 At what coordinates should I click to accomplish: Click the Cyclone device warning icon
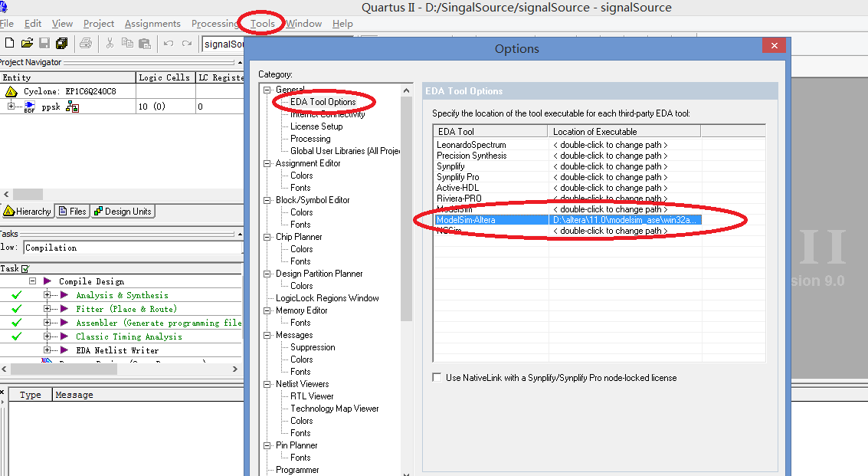pos(11,91)
